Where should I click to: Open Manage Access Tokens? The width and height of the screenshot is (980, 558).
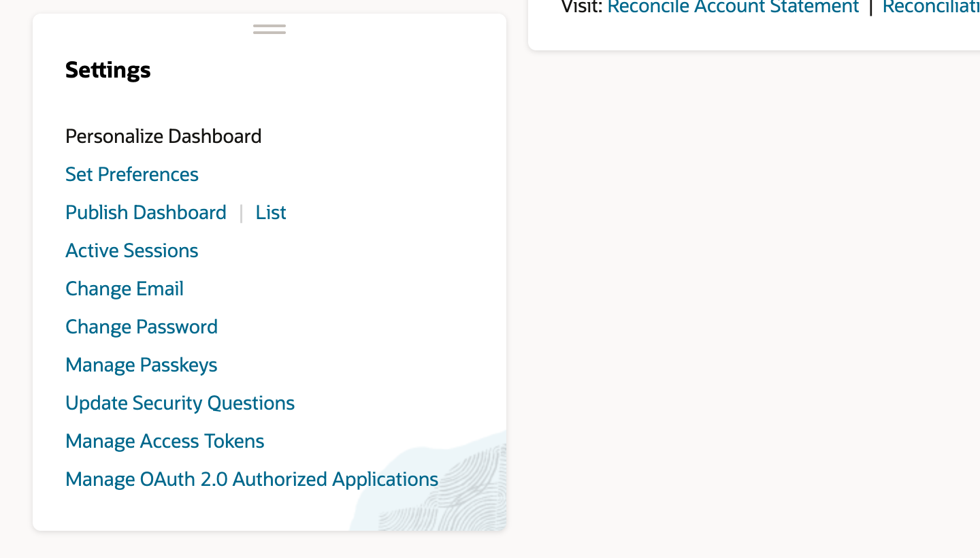(x=165, y=441)
